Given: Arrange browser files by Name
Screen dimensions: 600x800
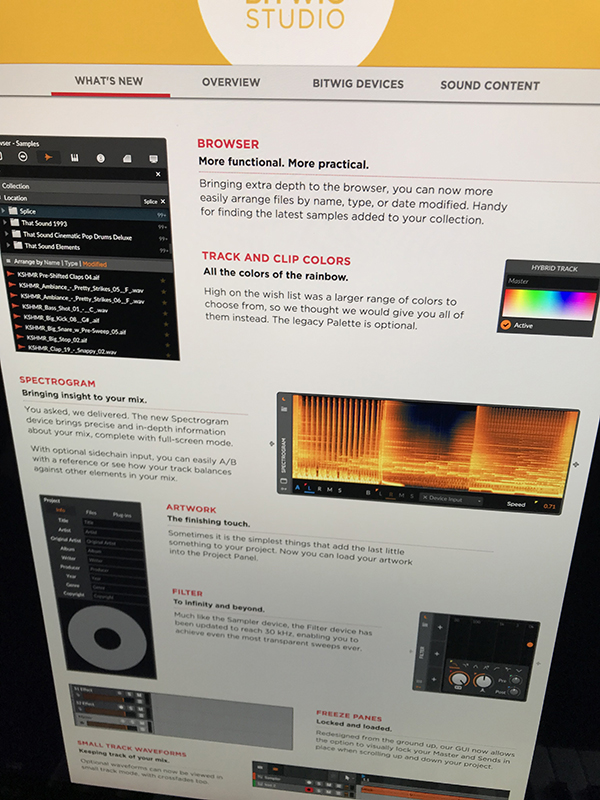Looking at the screenshot, I should coord(52,263).
